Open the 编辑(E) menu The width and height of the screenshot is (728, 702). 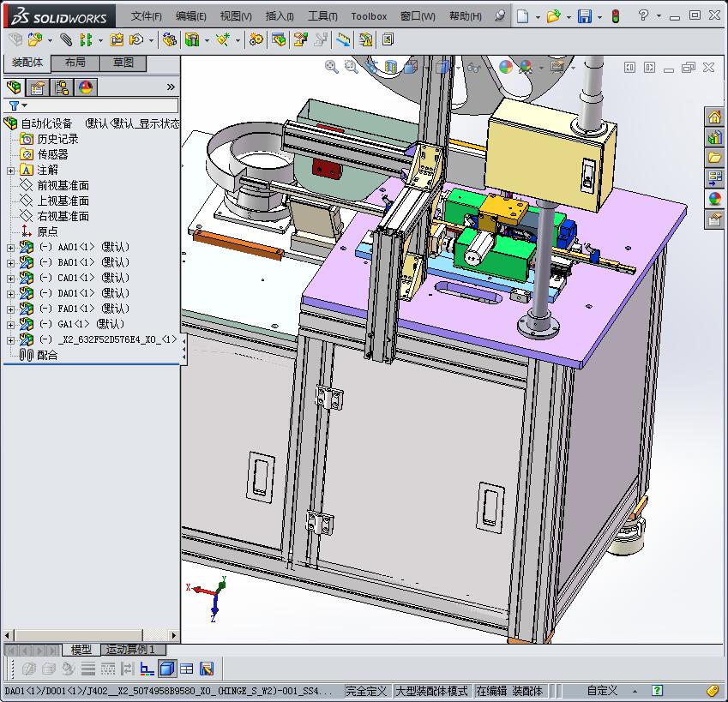click(x=191, y=16)
